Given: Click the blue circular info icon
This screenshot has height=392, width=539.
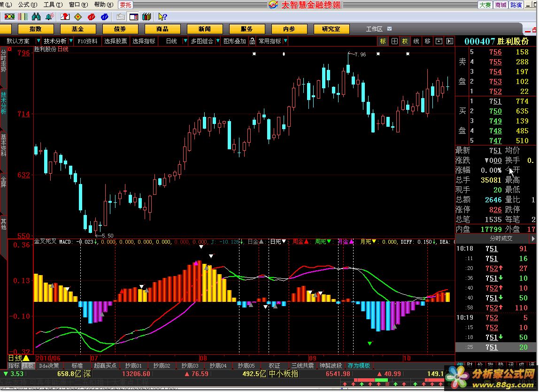Looking at the screenshot, I should pos(105,16).
